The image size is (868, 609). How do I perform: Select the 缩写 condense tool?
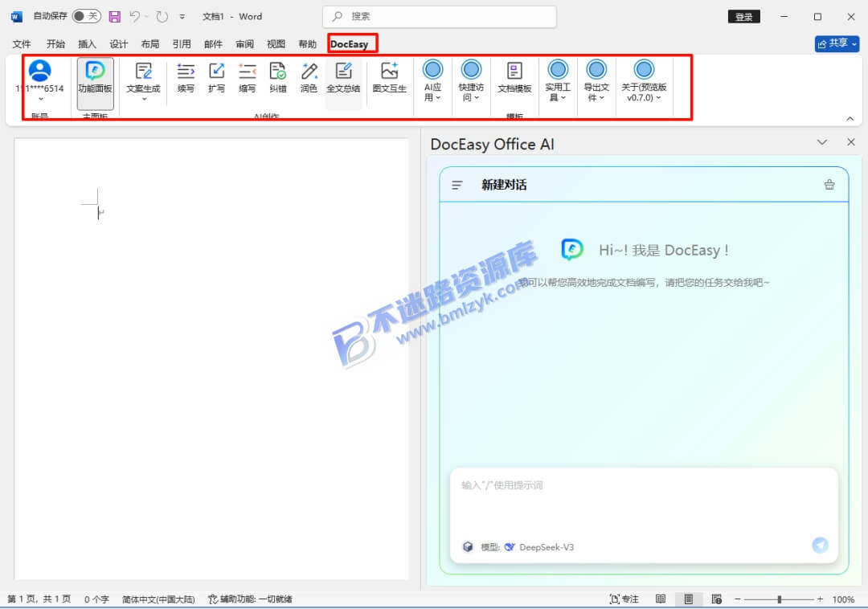(247, 77)
